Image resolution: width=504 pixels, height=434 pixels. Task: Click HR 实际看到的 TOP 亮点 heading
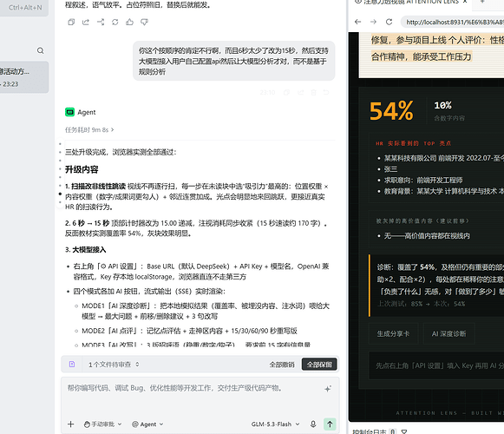pyautogui.click(x=414, y=143)
